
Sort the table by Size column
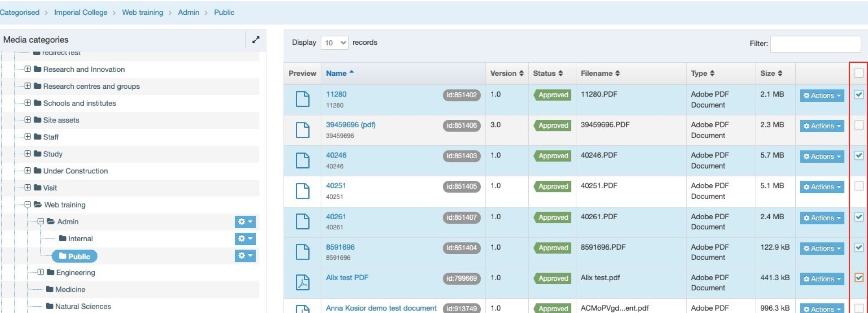coord(771,73)
